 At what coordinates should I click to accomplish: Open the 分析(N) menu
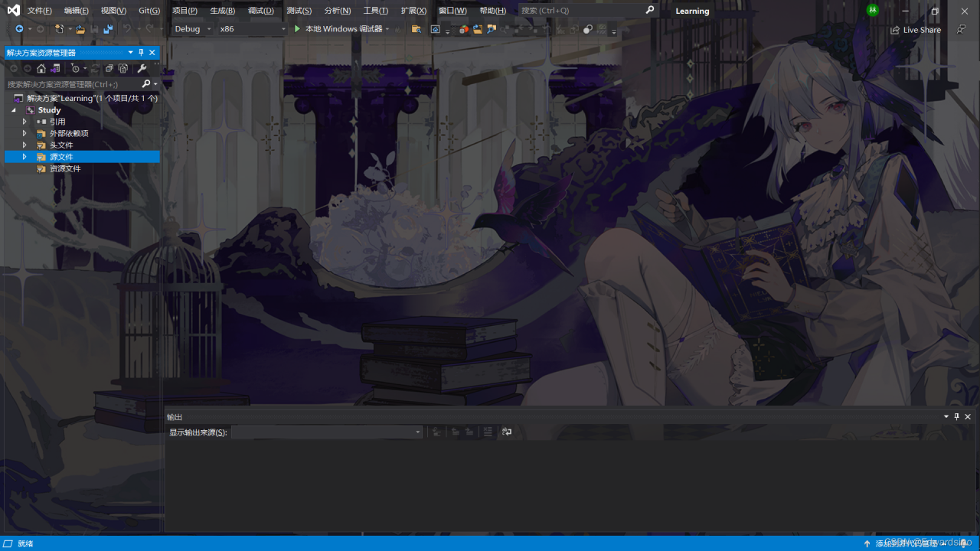click(338, 11)
